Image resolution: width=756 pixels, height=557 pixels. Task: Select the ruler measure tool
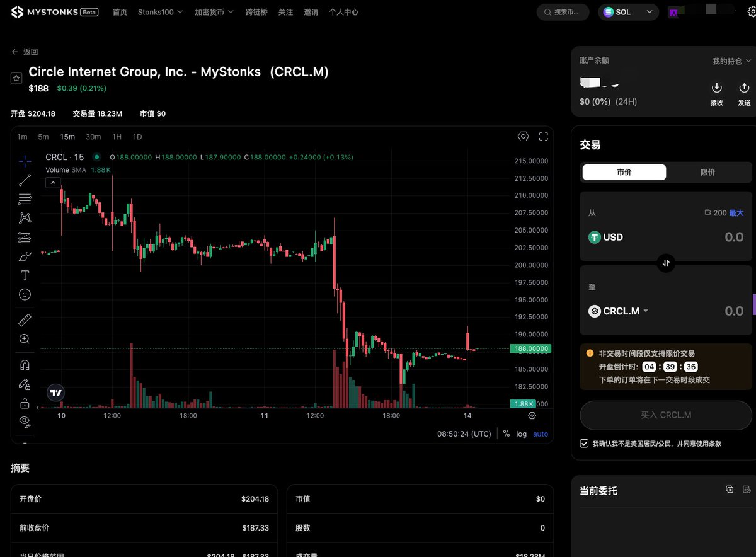click(25, 320)
